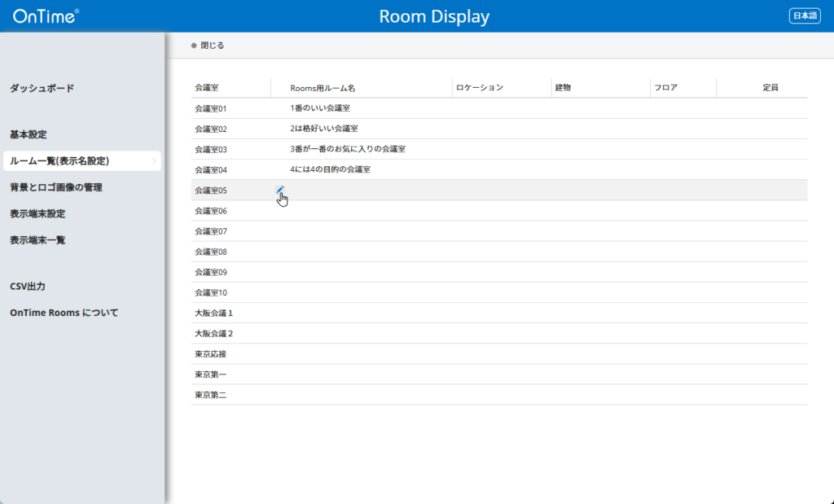Image resolution: width=834 pixels, height=504 pixels.
Task: Open the 日本語 language selector
Action: click(805, 16)
